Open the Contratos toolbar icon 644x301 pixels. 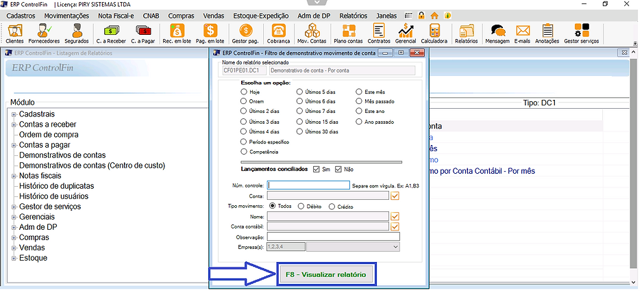(379, 34)
